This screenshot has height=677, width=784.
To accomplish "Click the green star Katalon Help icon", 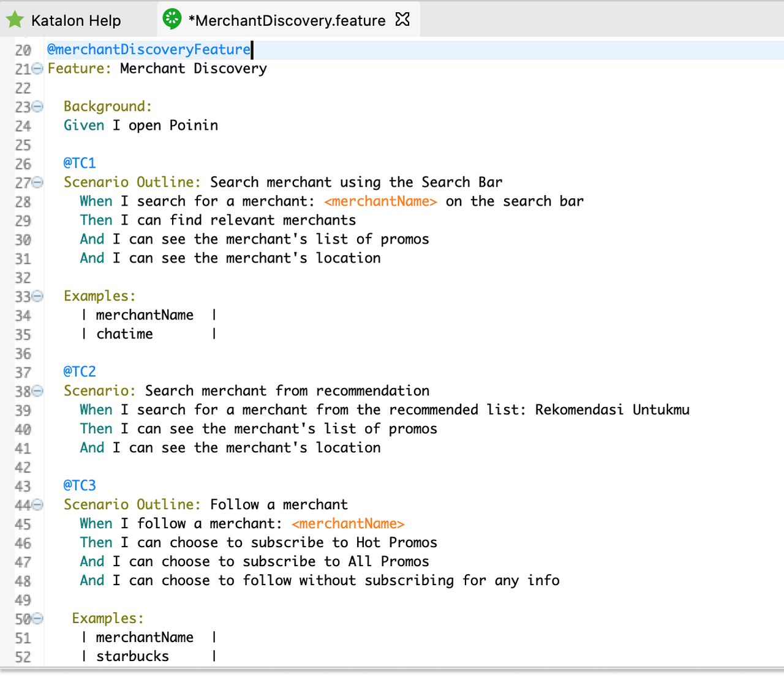I will tap(15, 20).
